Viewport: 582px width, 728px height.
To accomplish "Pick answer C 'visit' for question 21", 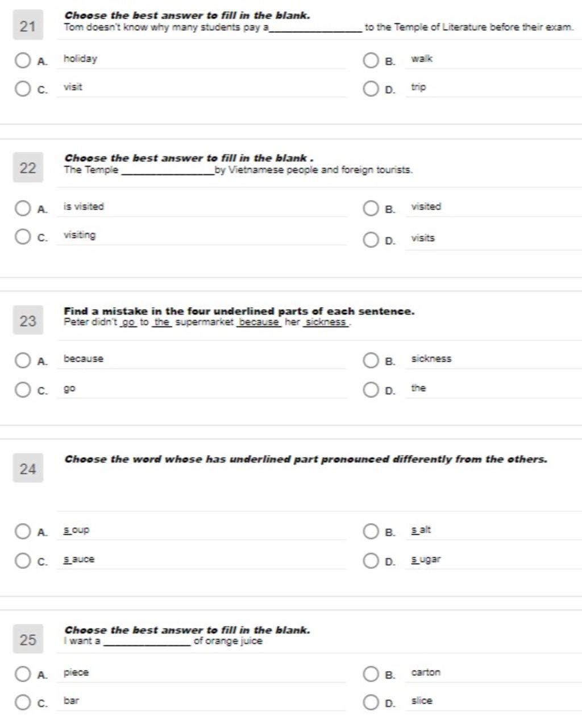I will point(23,88).
